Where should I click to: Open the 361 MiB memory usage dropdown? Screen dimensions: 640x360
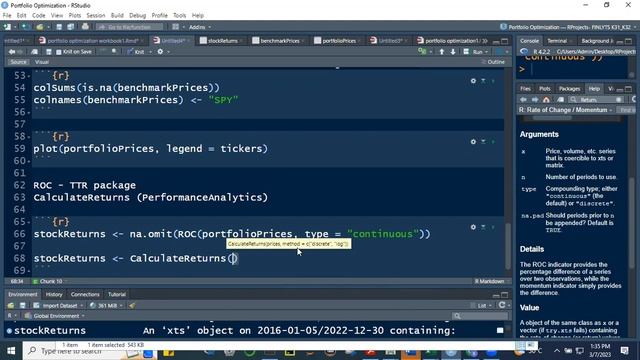(106, 305)
